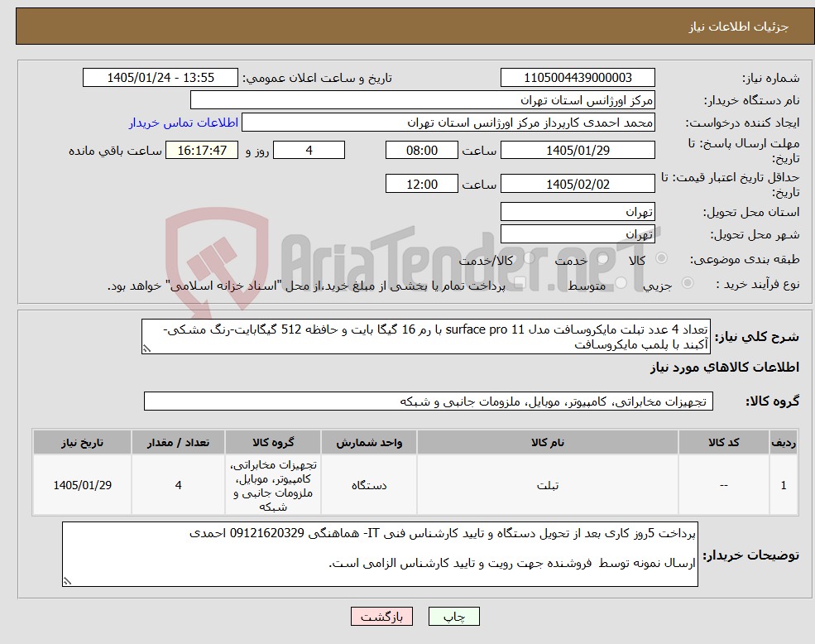Viewport: 815px width, 644px height.
Task: Click the response deadline date 1405/01/29 field
Action: click(x=578, y=151)
